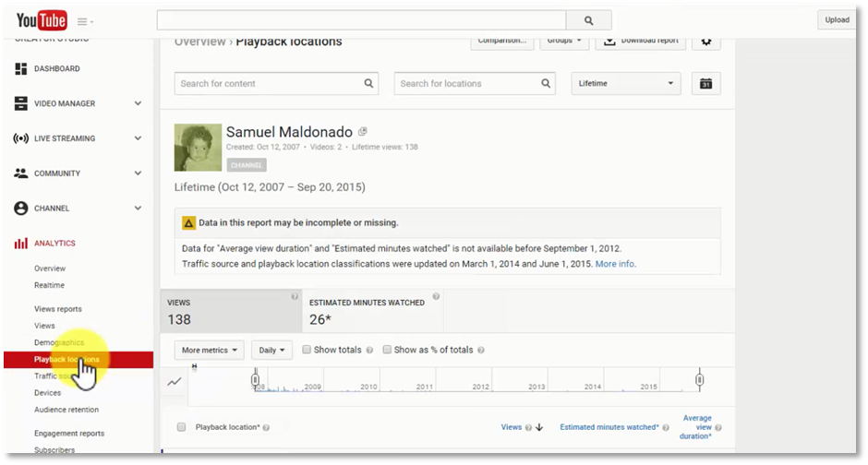Select the Views metric tab
This screenshot has height=465, width=868.
[232, 311]
